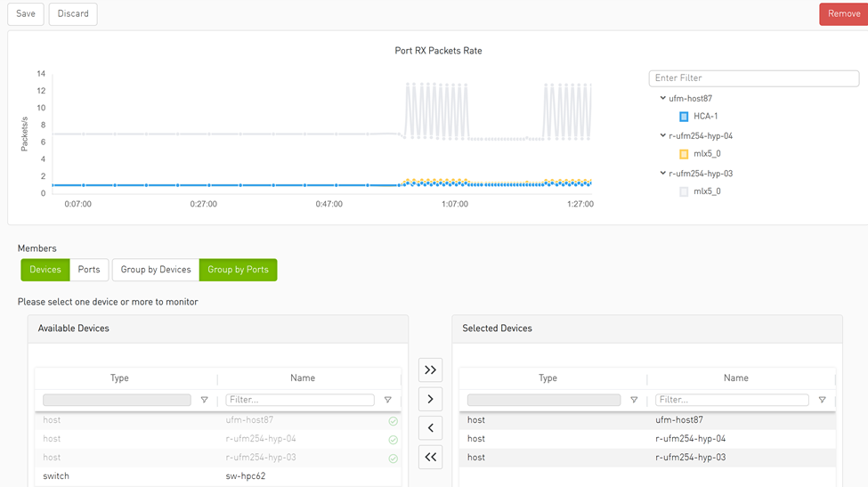Click the move all left double-arrow button

tap(430, 458)
